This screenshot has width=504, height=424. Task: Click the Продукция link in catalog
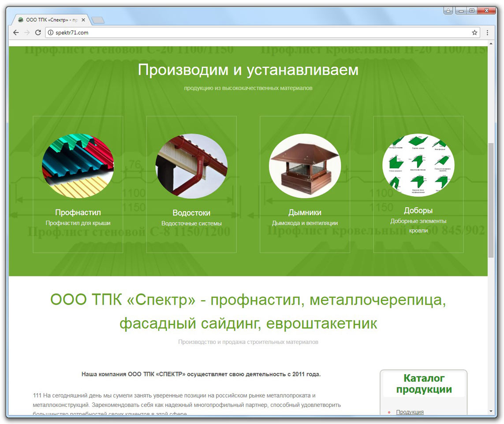[x=410, y=412]
